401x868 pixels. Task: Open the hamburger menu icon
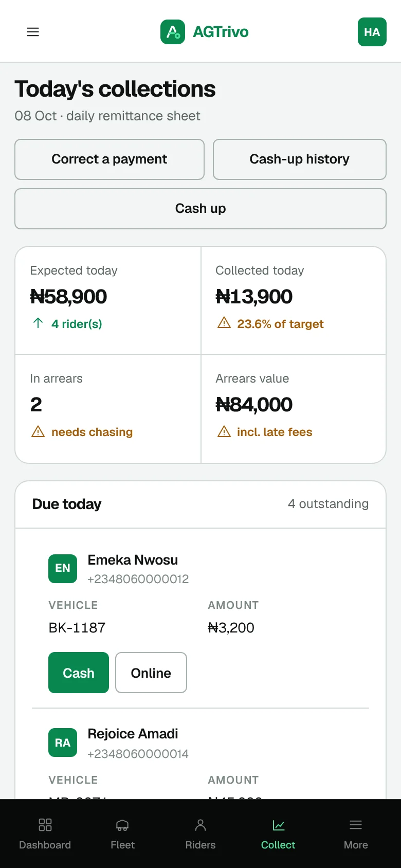(33, 32)
